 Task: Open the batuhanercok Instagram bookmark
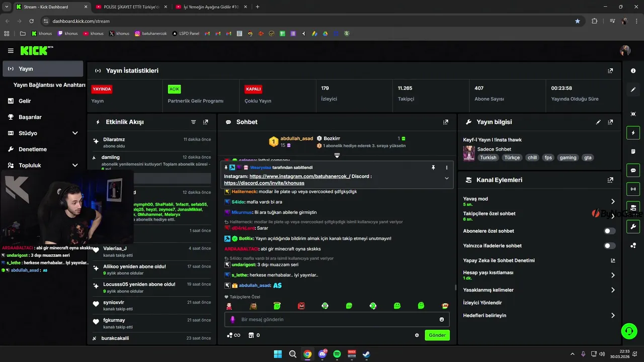(151, 34)
